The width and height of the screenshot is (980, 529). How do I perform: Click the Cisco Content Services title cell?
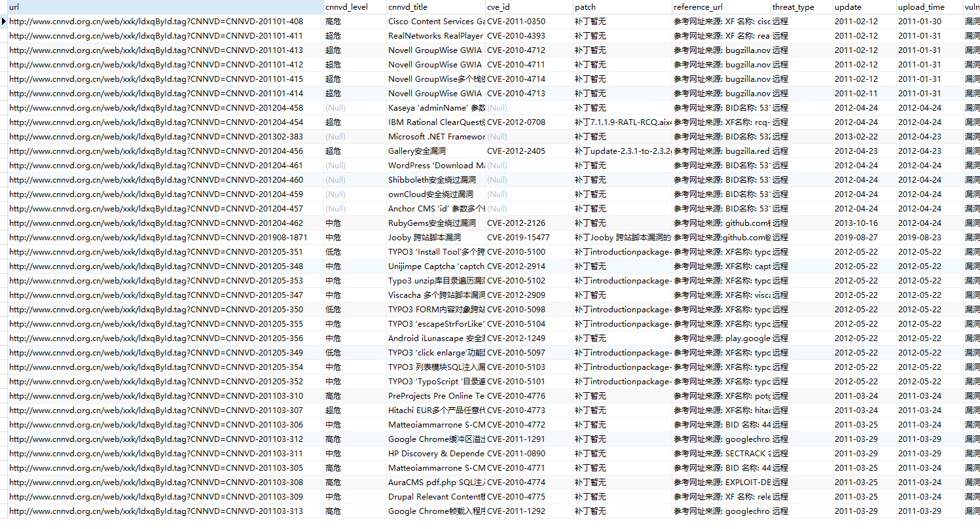(x=436, y=22)
